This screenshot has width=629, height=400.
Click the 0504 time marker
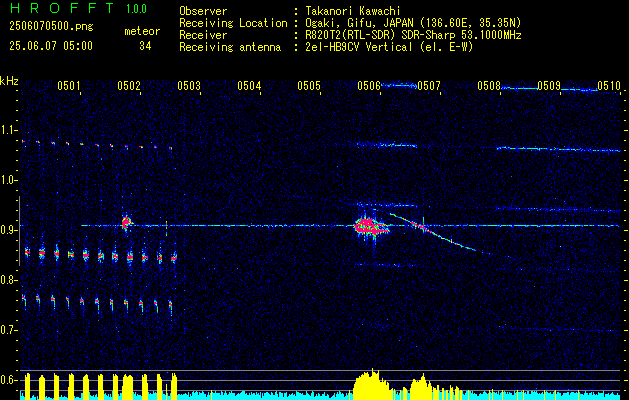249,85
